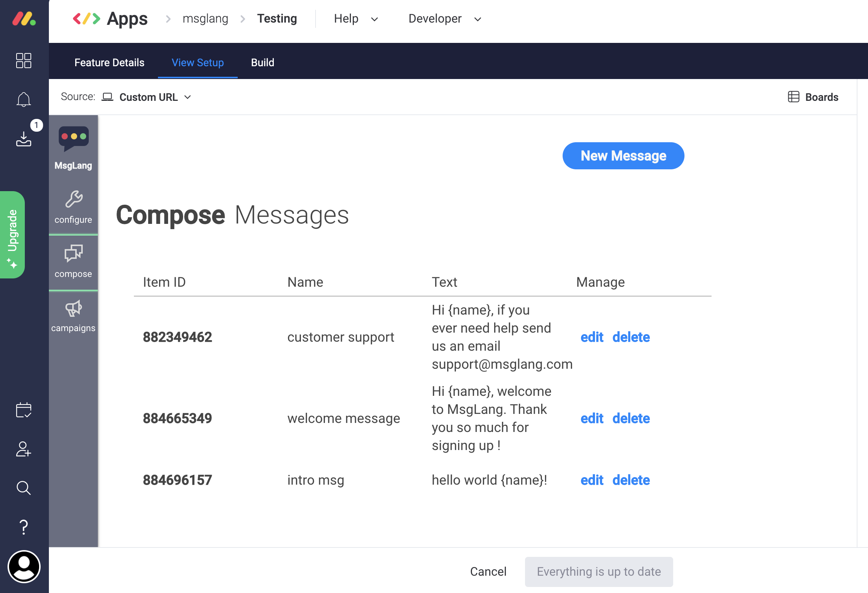
Task: Switch to the Build tab
Action: pyautogui.click(x=263, y=62)
